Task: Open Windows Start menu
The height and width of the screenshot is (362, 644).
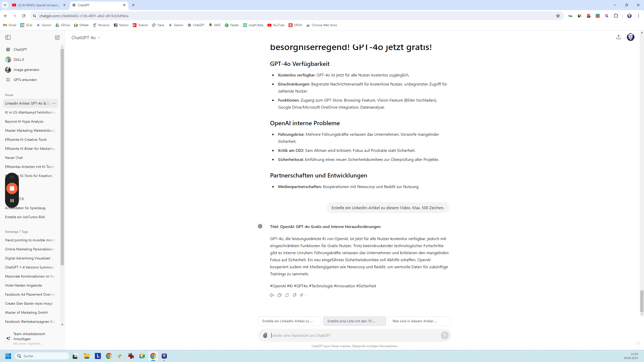Action: tap(8, 356)
